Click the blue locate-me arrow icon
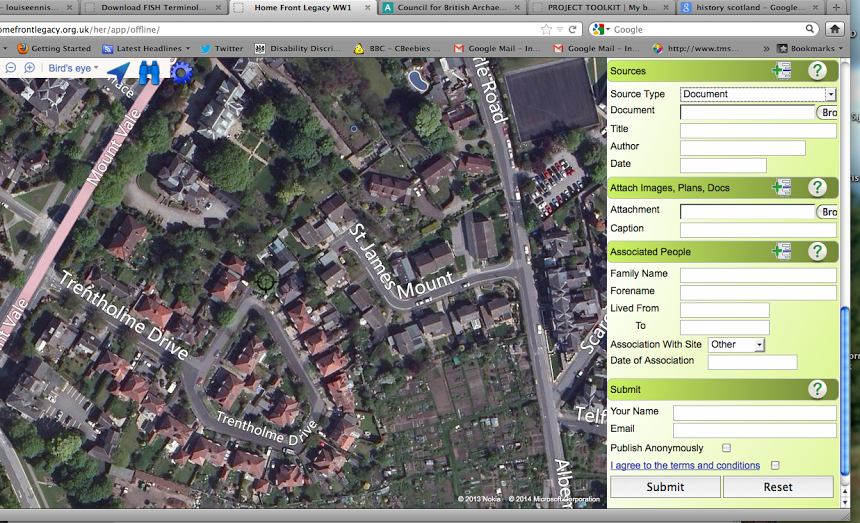This screenshot has height=523, width=860. click(x=118, y=72)
